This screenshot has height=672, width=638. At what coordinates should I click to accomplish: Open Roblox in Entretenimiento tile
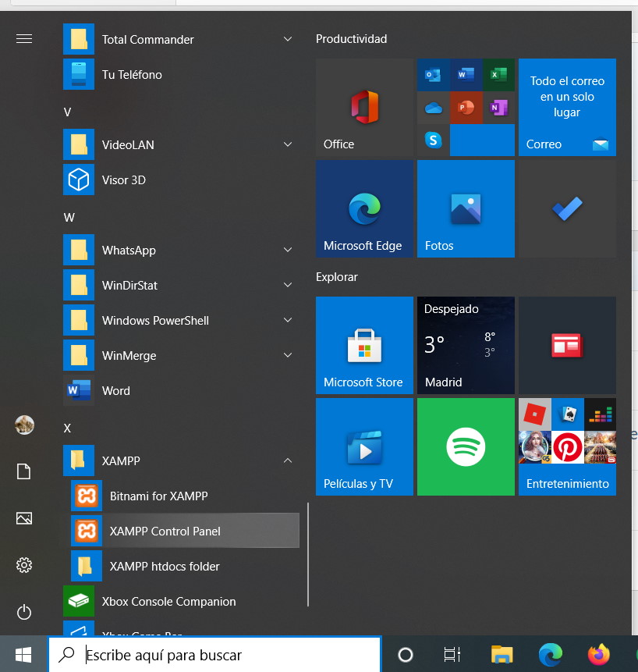coord(535,414)
